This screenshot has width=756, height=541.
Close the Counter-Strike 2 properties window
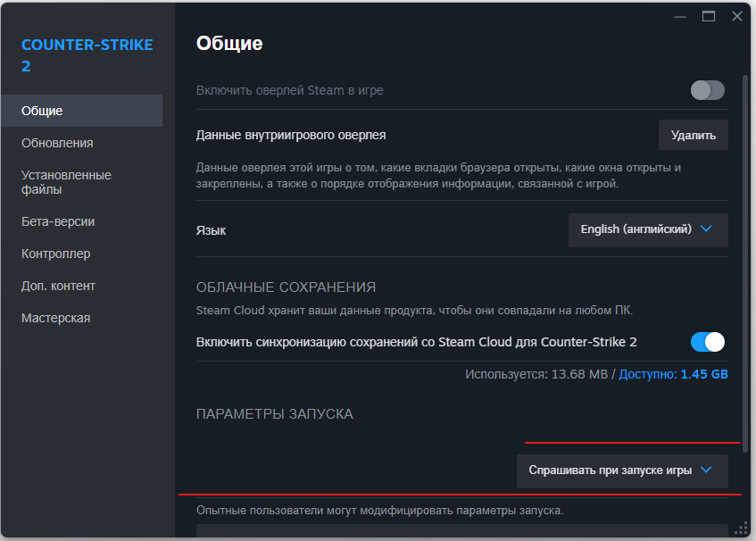737,16
